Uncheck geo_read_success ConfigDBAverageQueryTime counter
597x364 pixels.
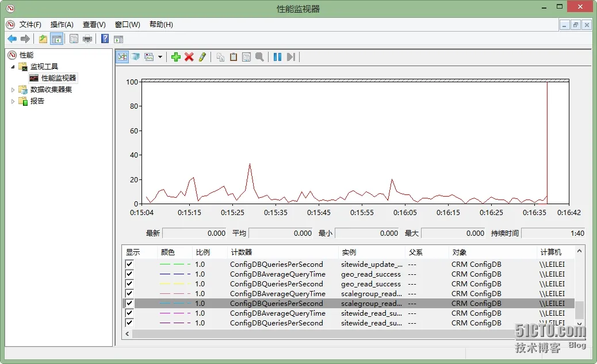pos(129,274)
